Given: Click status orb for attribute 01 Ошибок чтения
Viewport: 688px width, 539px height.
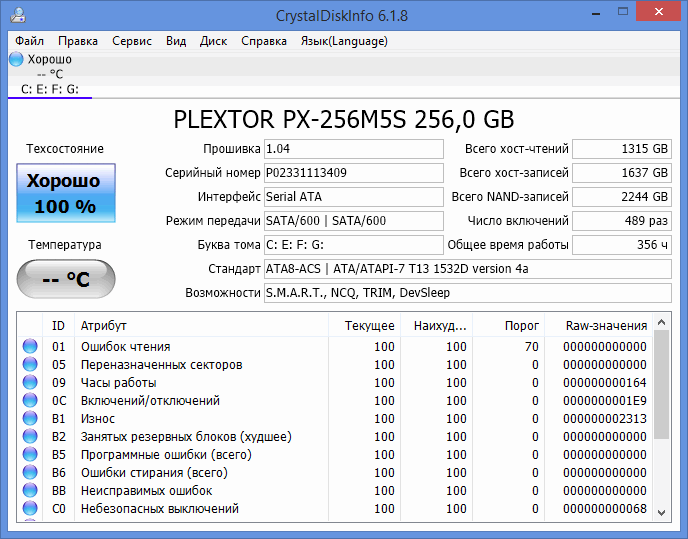Looking at the screenshot, I should pos(30,346).
